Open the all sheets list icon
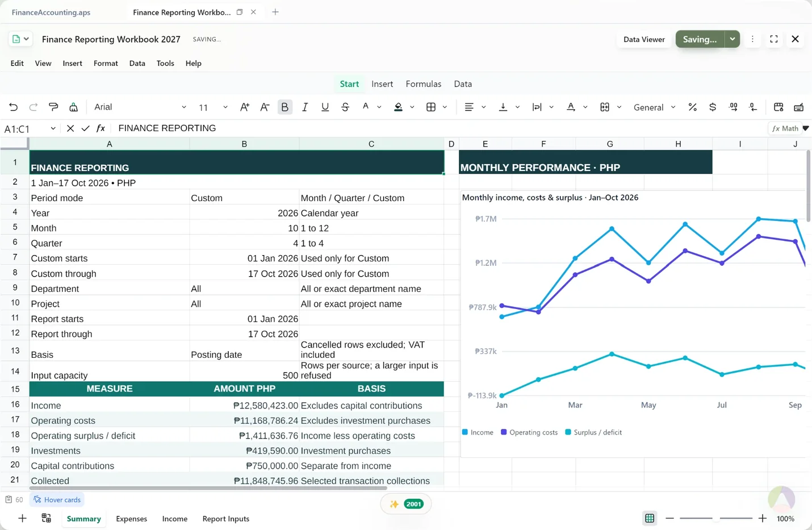Viewport: 812px width, 530px height. (47, 518)
